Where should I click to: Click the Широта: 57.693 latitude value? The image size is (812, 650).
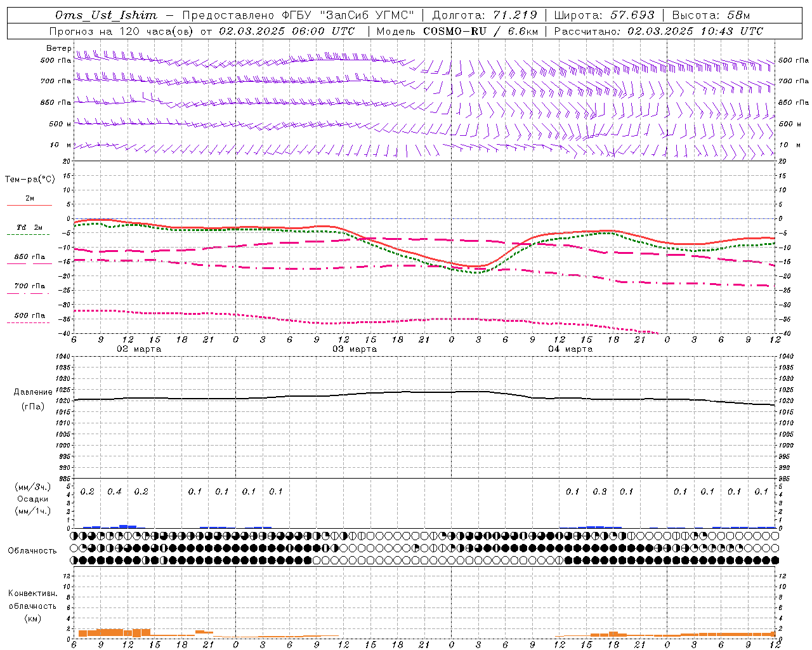coord(604,15)
